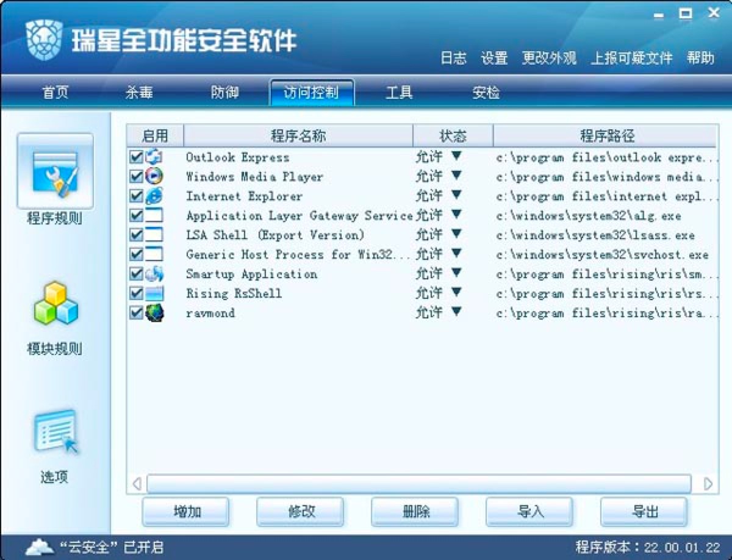This screenshot has width=732, height=560.
Task: Open 更改外观 change appearance link
Action: [549, 59]
